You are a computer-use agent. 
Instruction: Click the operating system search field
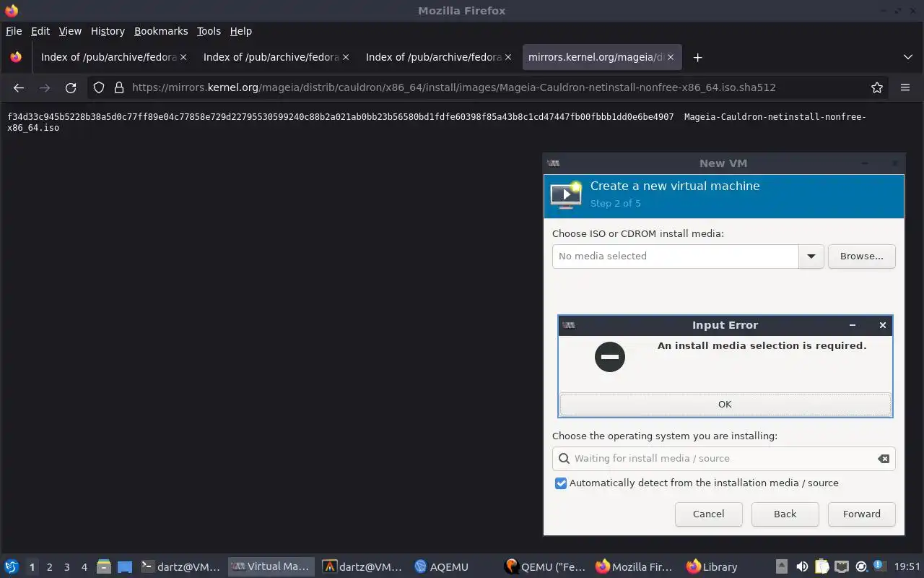[x=723, y=458]
